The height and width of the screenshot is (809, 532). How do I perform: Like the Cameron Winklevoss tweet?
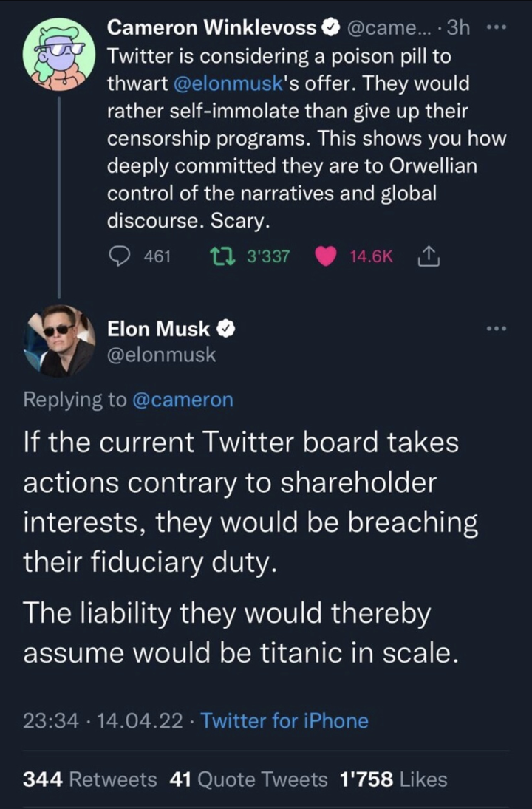pyautogui.click(x=326, y=256)
